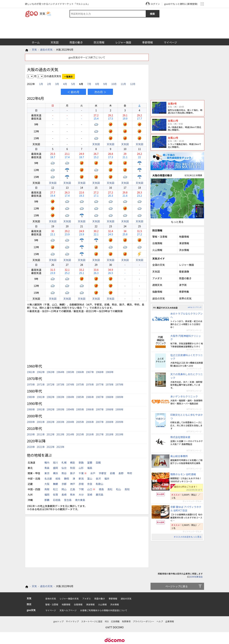Image resolution: width=229 pixels, height=644 pixels.
Task: Click gooIDでもっと便利に(新規登録) link
Action: click(181, 4)
